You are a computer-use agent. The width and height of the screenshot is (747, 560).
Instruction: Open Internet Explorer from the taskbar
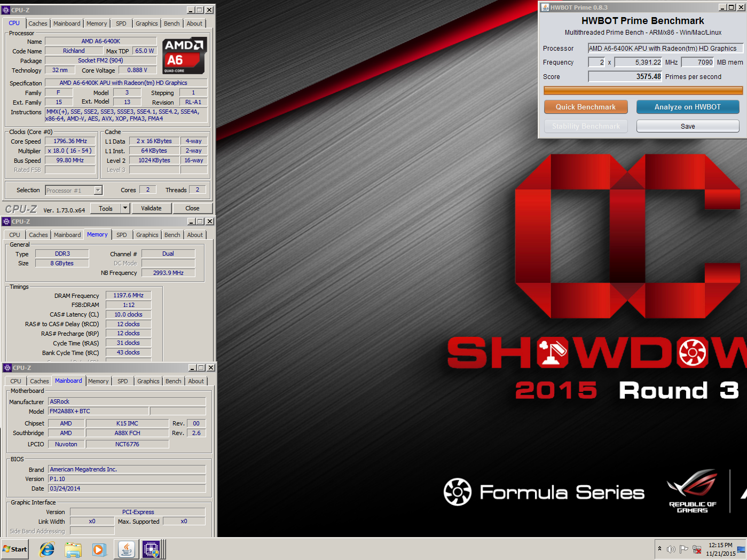[47, 549]
